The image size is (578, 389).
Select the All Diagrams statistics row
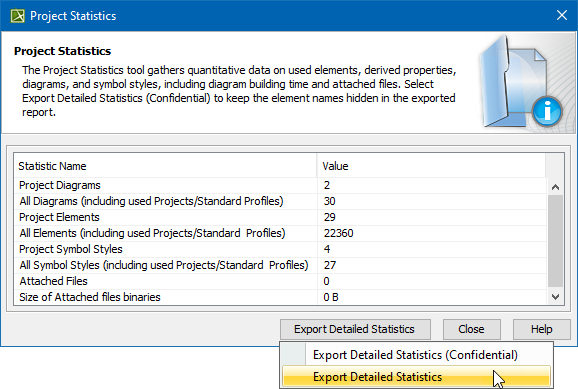[x=280, y=201]
